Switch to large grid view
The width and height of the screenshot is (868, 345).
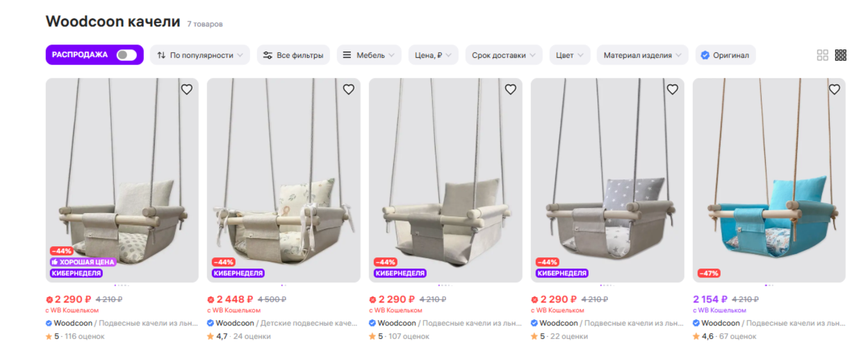822,55
